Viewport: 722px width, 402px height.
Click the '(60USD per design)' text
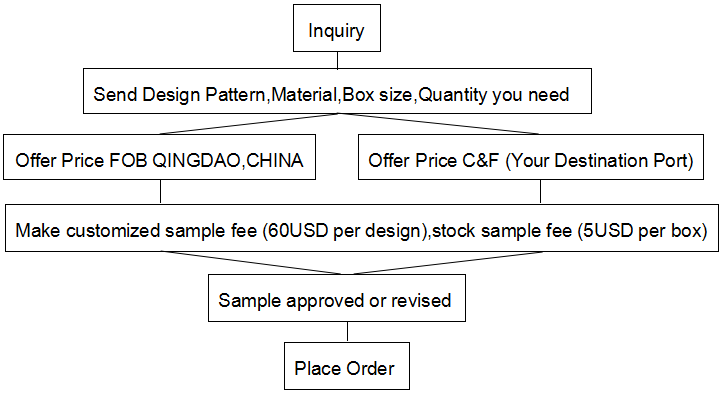[x=345, y=231]
